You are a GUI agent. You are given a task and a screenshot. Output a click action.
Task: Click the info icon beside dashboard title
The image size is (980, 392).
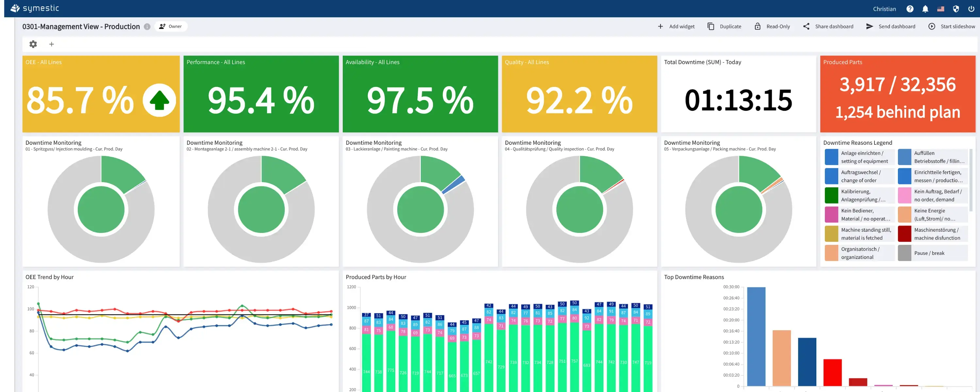point(147,27)
